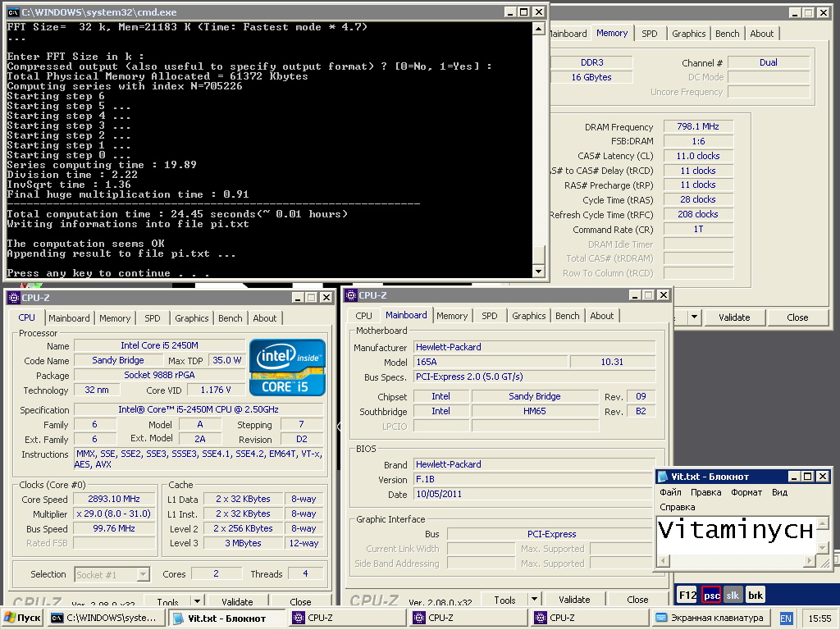Open SPD tab in mainboard CPU-Z window

490,316
